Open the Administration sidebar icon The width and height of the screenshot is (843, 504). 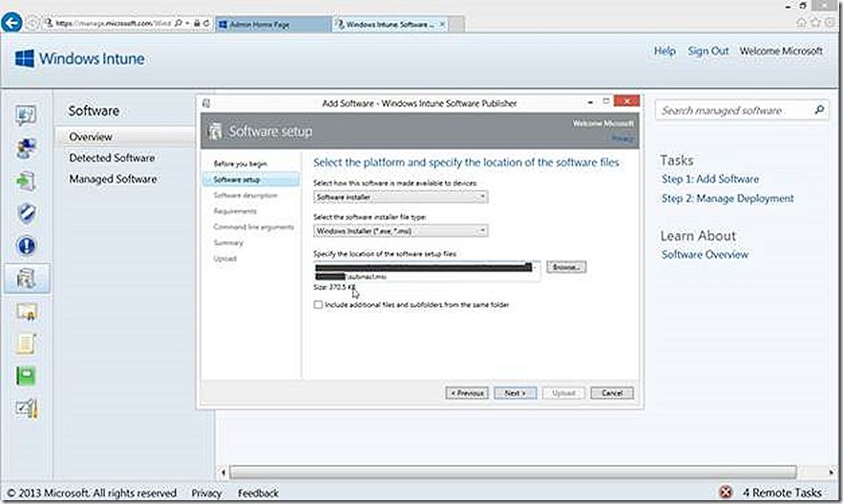click(x=26, y=409)
